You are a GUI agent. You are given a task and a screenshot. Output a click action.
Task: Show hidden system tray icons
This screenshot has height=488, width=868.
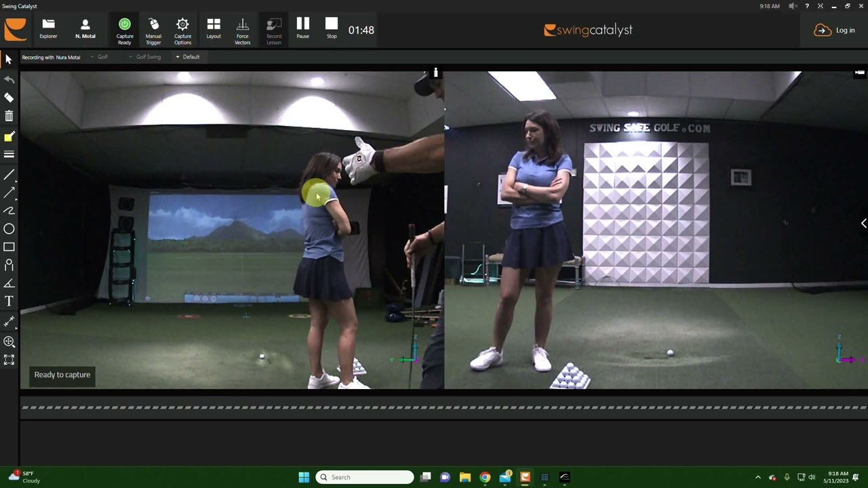pos(758,477)
